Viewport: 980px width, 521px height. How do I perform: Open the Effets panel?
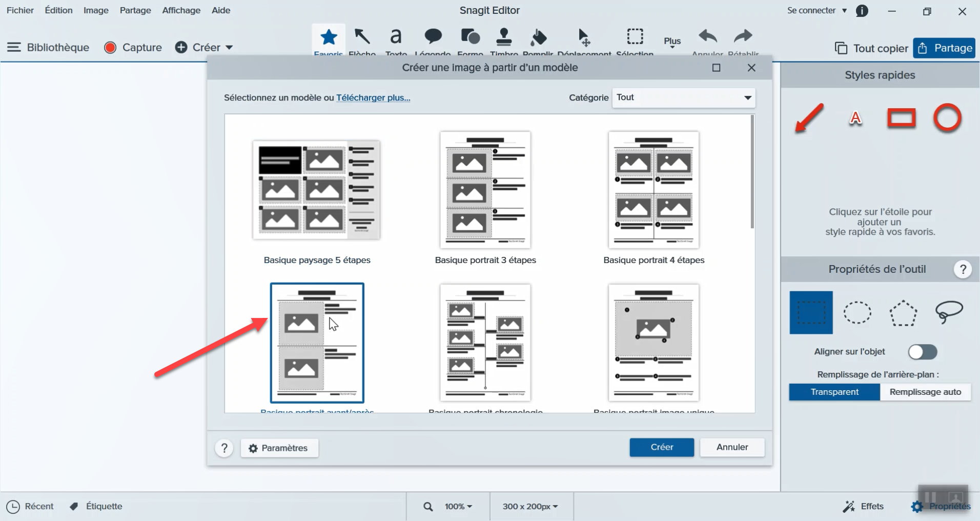point(863,507)
